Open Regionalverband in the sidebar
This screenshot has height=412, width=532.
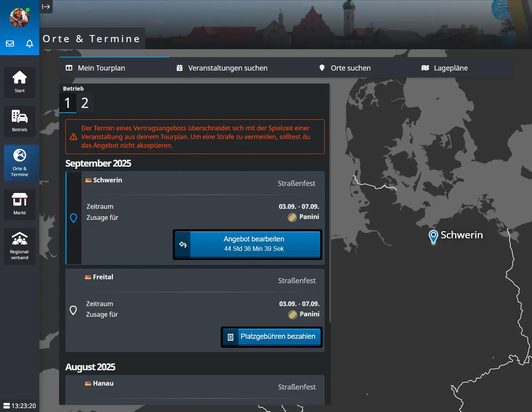click(x=20, y=246)
